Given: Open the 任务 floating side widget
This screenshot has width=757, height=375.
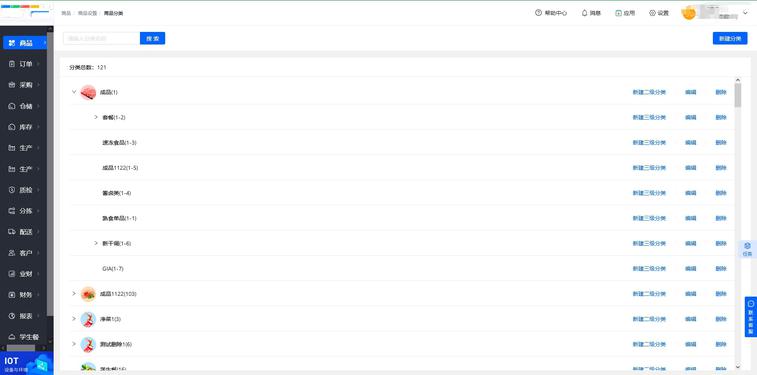Looking at the screenshot, I should 747,249.
